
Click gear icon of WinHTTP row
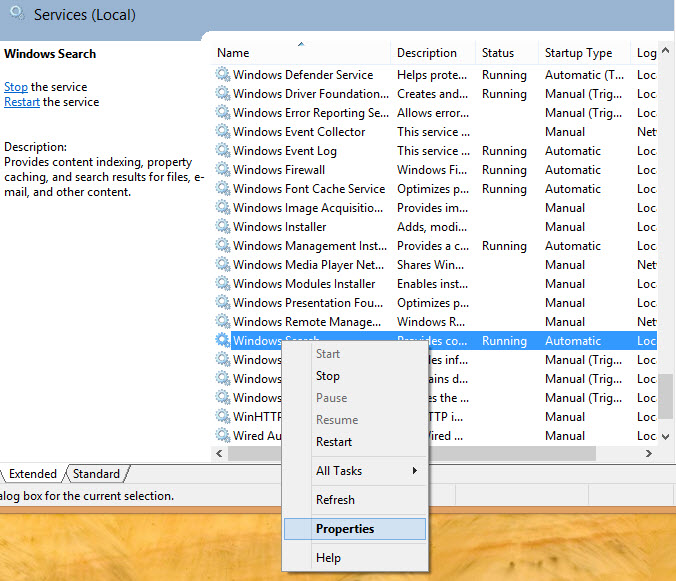tap(223, 416)
